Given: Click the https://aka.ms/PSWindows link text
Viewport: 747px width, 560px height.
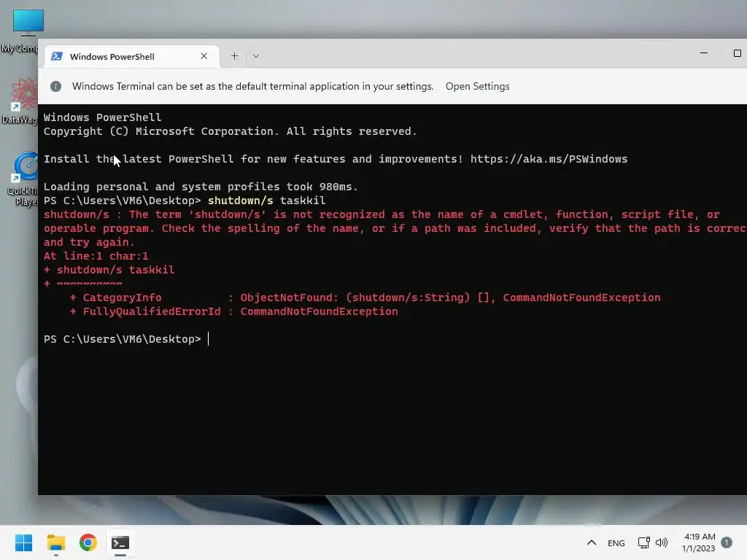Looking at the screenshot, I should [549, 159].
